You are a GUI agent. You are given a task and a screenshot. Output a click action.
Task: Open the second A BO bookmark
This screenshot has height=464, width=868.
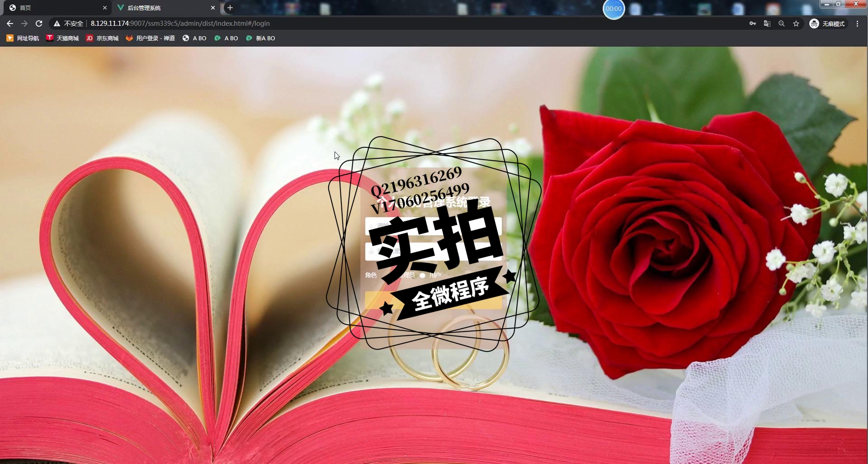[226, 38]
